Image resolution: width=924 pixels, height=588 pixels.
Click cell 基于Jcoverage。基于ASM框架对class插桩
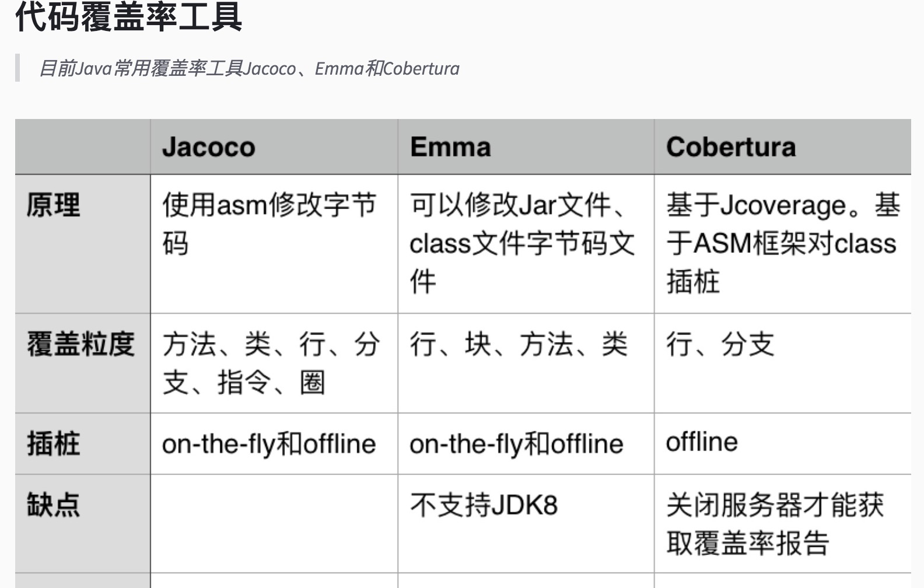point(783,244)
